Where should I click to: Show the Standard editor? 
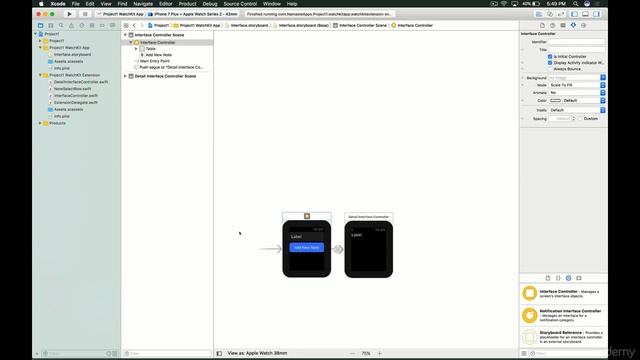[x=539, y=14]
